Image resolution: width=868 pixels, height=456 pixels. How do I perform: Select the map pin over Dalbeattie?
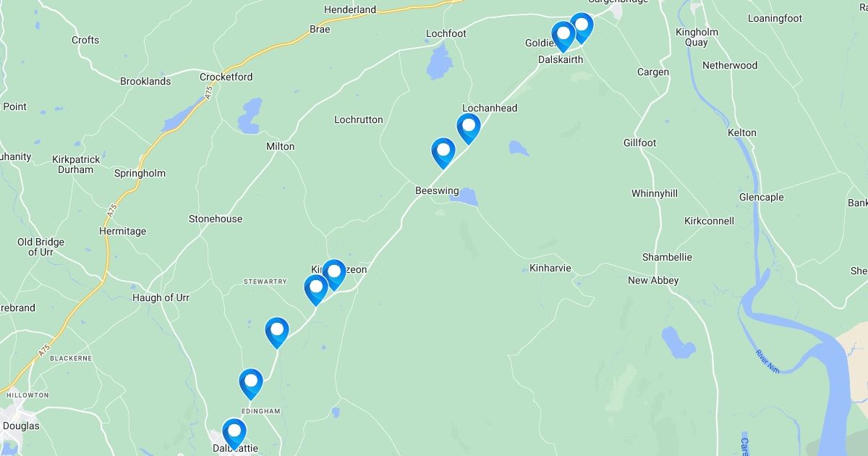point(234,434)
